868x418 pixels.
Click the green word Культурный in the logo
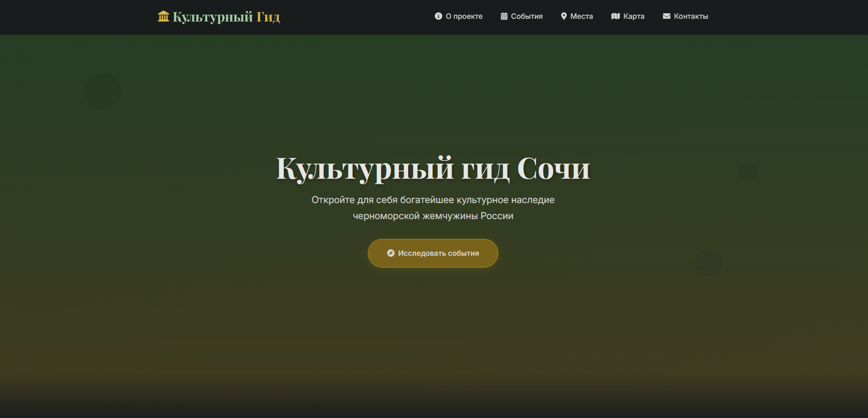213,17
